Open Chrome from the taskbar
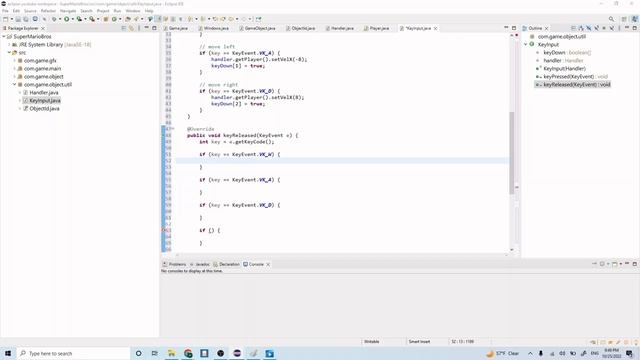The height and width of the screenshot is (360, 640). click(x=188, y=353)
